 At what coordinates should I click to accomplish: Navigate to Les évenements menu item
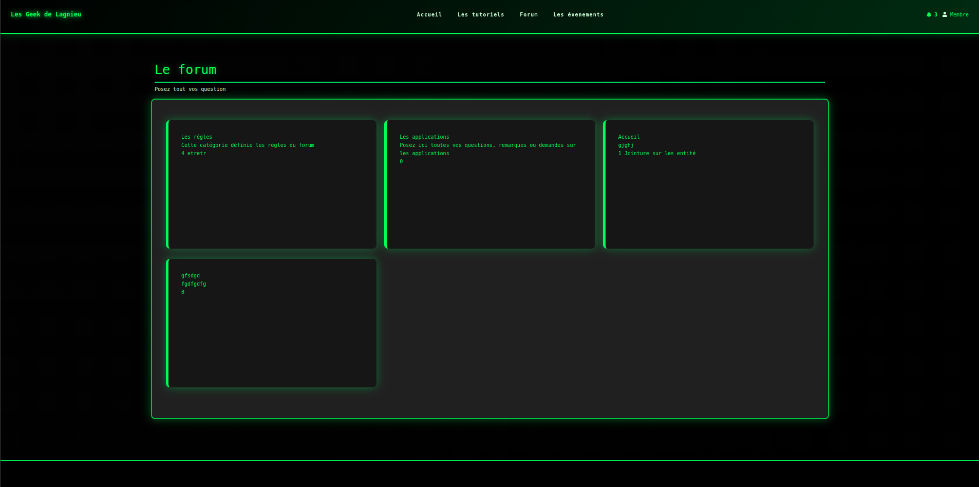[578, 15]
